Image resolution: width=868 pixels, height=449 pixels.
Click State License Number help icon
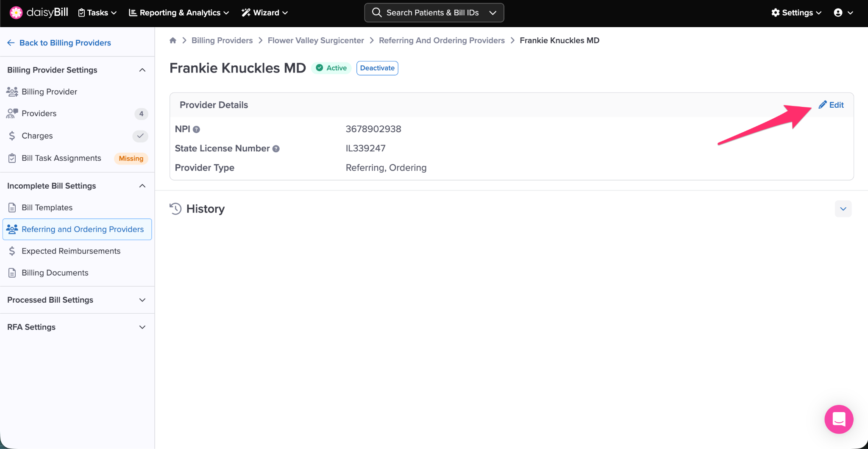tap(276, 149)
